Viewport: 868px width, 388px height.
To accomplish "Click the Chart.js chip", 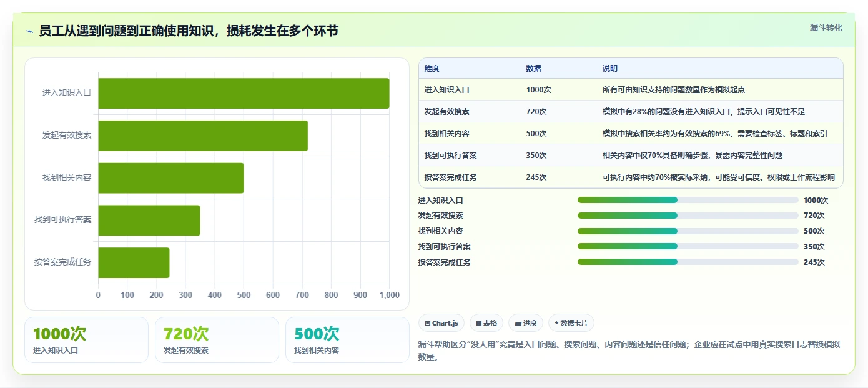I will coord(441,323).
